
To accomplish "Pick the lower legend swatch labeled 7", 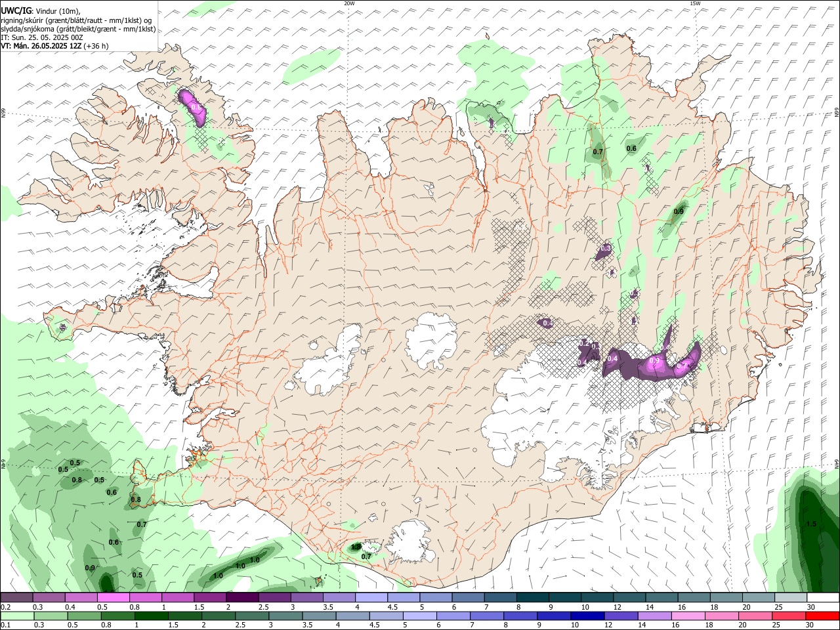I will click(x=488, y=616).
